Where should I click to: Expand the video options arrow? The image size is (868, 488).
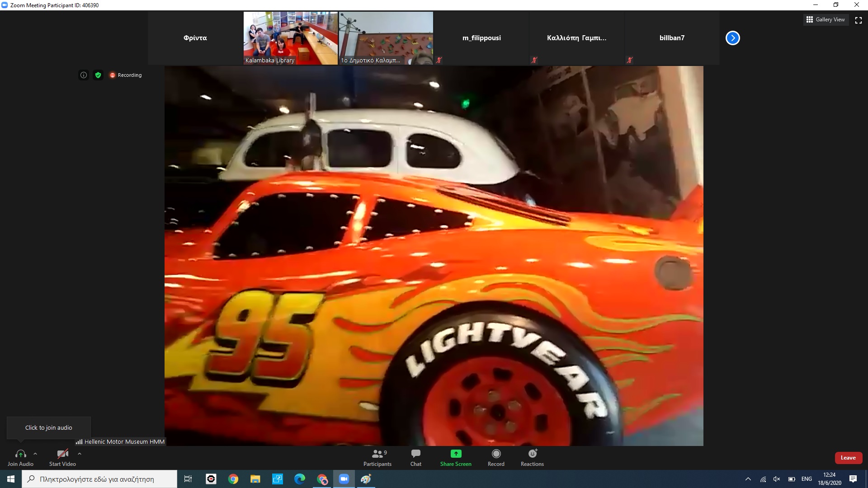point(80,454)
